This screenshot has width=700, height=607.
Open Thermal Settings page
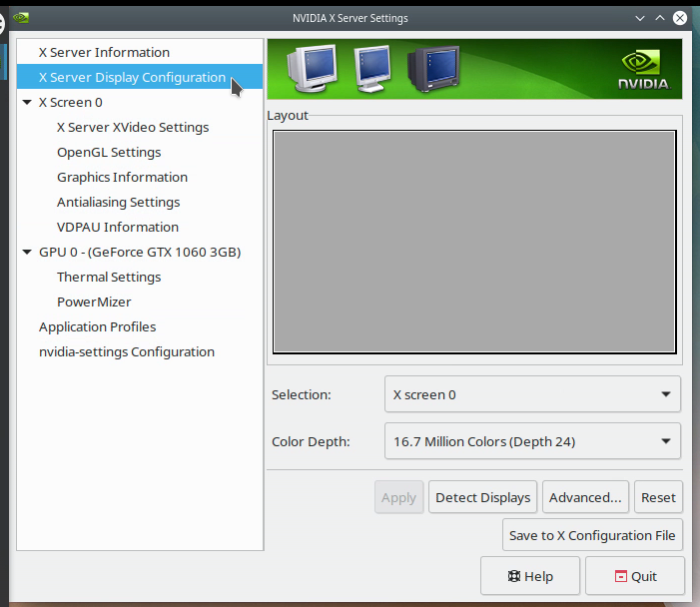pyautogui.click(x=140, y=278)
